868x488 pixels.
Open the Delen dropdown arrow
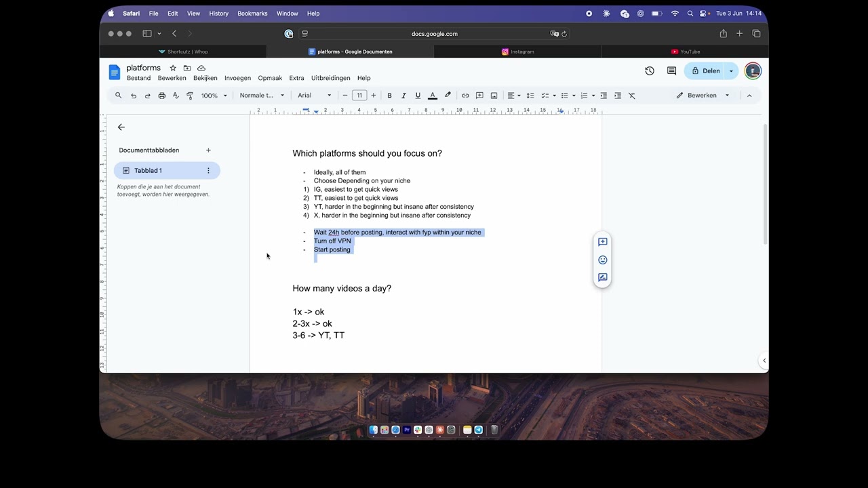pyautogui.click(x=731, y=70)
